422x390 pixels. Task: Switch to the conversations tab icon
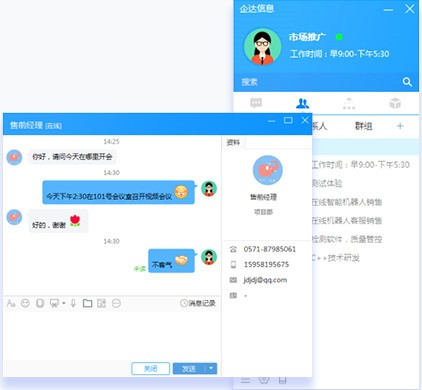click(256, 103)
